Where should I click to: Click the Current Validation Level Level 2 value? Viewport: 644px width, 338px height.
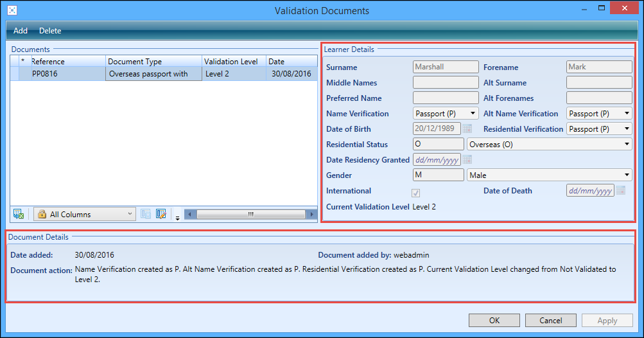(424, 207)
